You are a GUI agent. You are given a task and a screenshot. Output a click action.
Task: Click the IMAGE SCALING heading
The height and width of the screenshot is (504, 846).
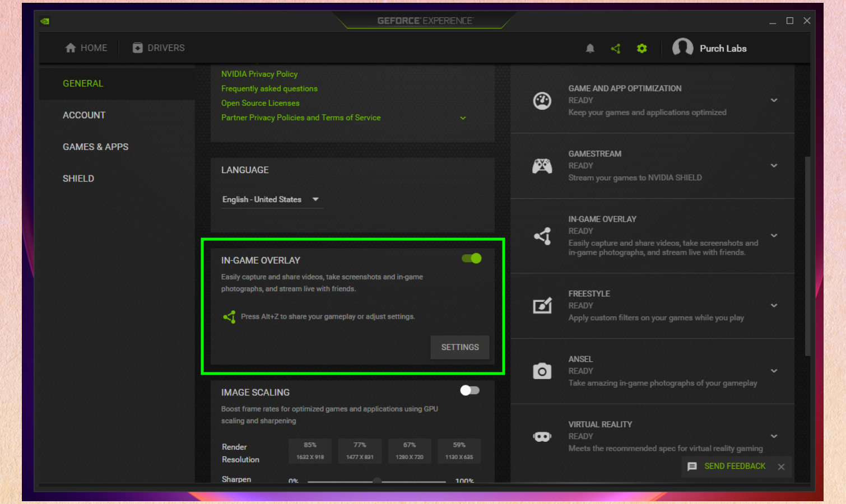255,393
